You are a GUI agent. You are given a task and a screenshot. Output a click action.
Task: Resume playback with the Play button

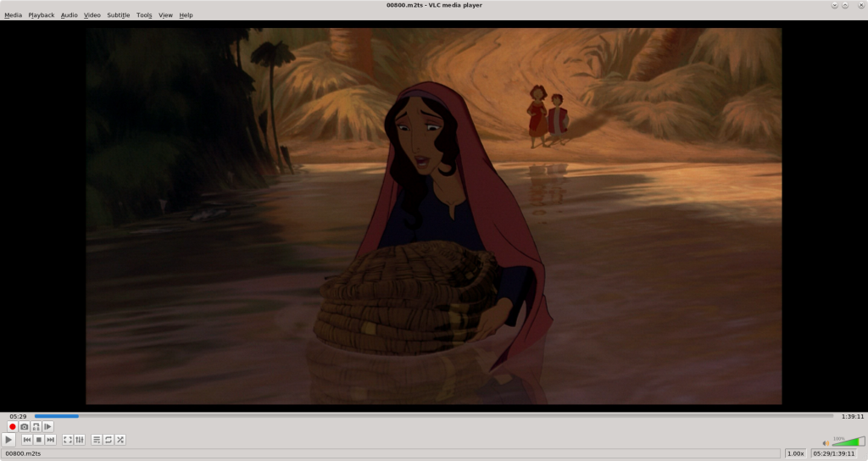click(8, 440)
